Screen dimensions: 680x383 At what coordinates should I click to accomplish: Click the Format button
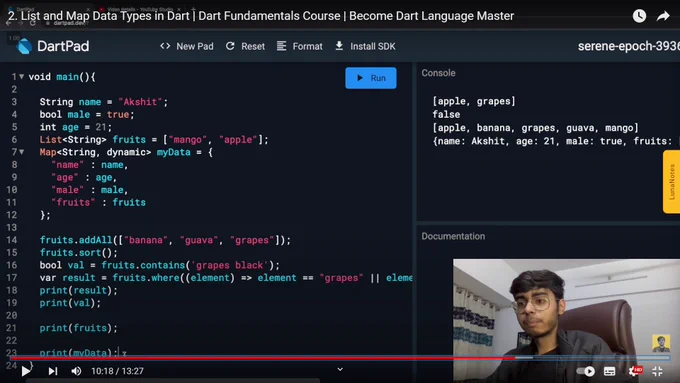(x=300, y=46)
